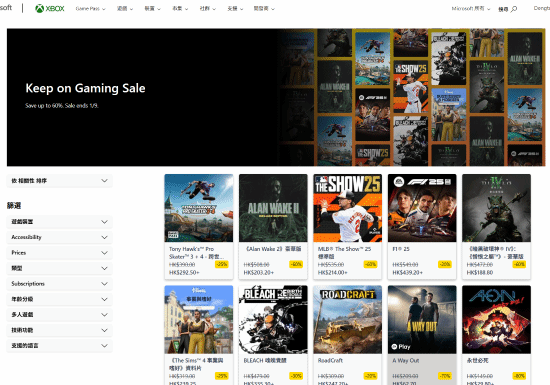This screenshot has width=550, height=385.
Task: Click the 'Save up to 60%' banner text
Action: click(x=62, y=106)
